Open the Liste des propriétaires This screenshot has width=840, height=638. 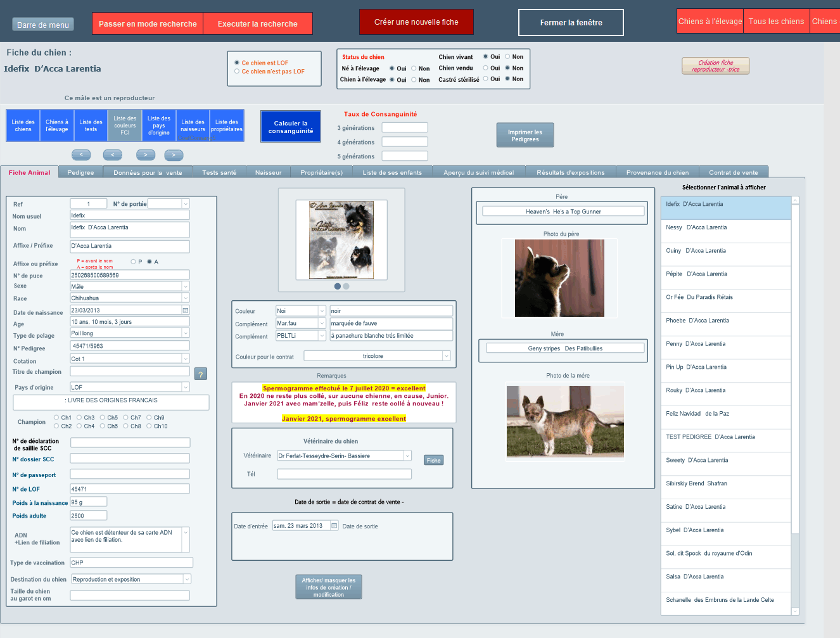pos(226,125)
